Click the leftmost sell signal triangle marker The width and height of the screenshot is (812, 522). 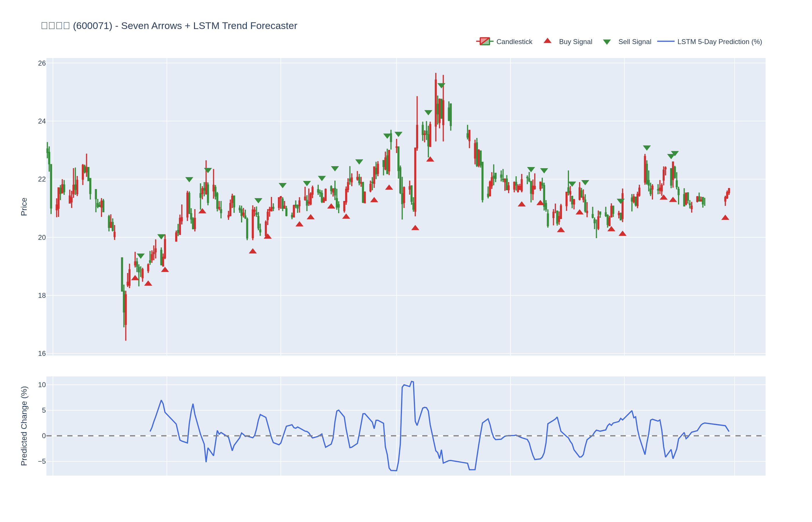coord(141,256)
